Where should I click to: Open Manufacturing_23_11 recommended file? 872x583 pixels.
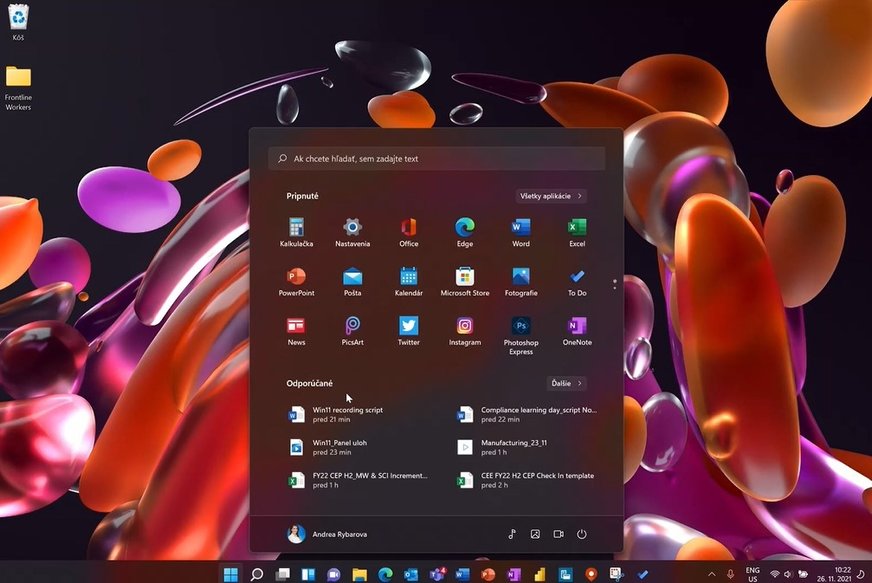tap(513, 447)
